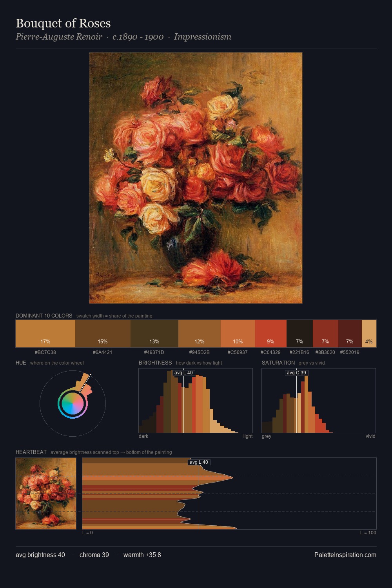This screenshot has width=392, height=588.
Task: Click the hex label "#8B3020"
Action: coord(325,352)
